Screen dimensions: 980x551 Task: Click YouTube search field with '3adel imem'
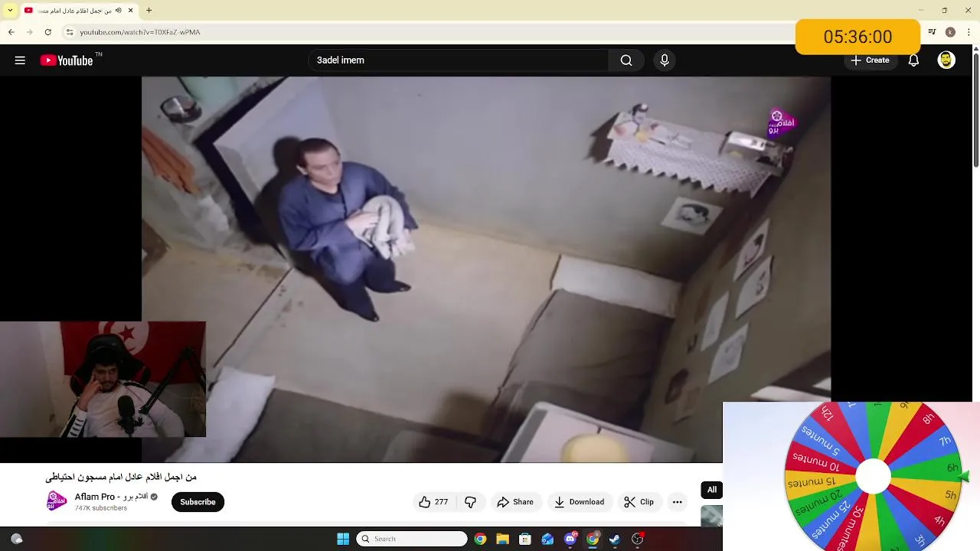458,60
